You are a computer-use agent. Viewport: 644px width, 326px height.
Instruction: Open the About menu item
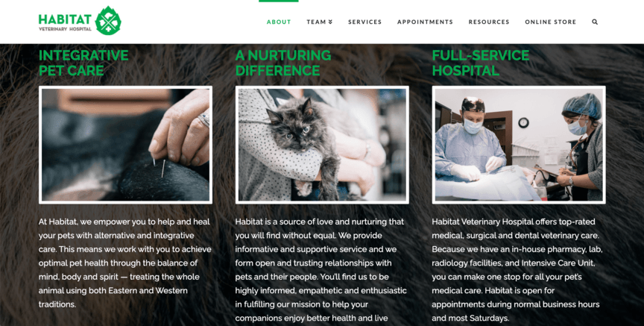[x=279, y=22]
